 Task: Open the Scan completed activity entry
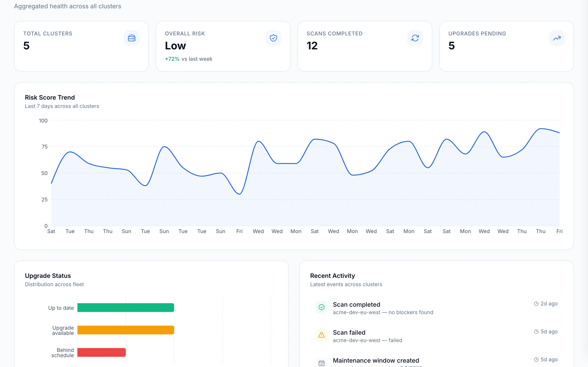click(x=356, y=304)
